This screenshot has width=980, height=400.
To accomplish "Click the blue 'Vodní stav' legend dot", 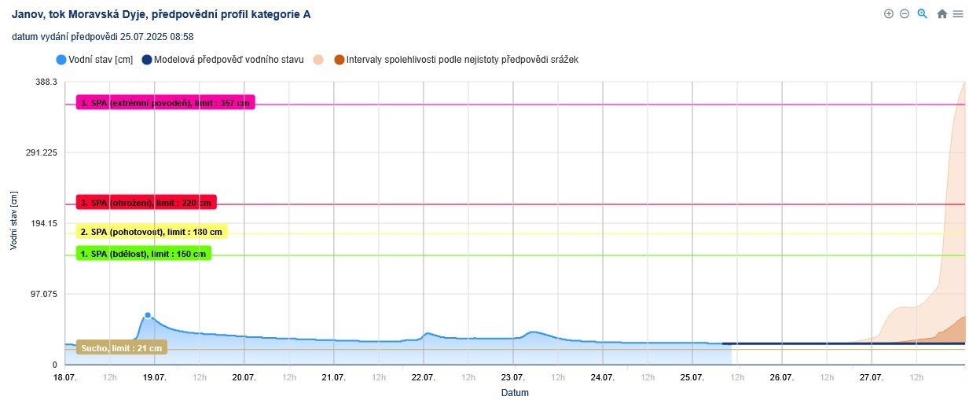I will tap(61, 60).
